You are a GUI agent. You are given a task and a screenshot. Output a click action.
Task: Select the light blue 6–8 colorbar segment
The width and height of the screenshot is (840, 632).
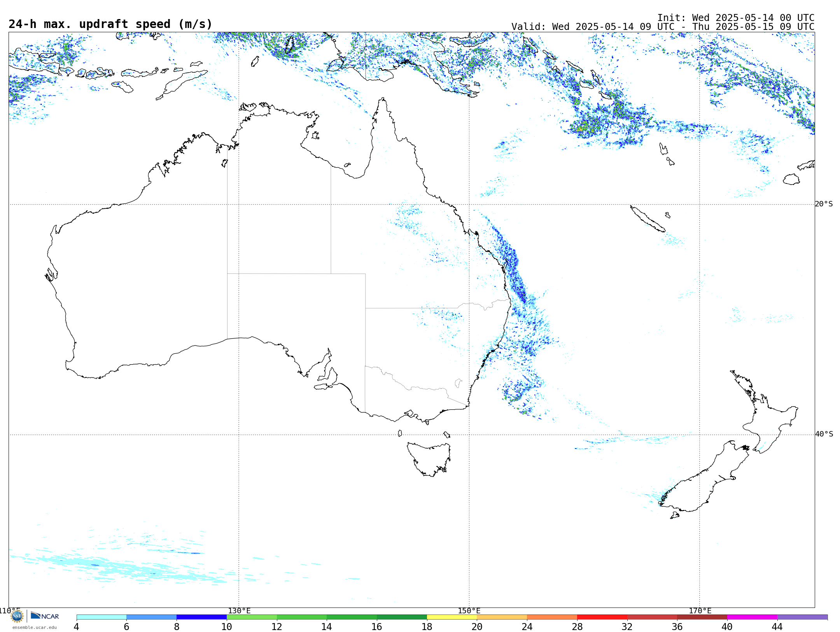pyautogui.click(x=152, y=617)
